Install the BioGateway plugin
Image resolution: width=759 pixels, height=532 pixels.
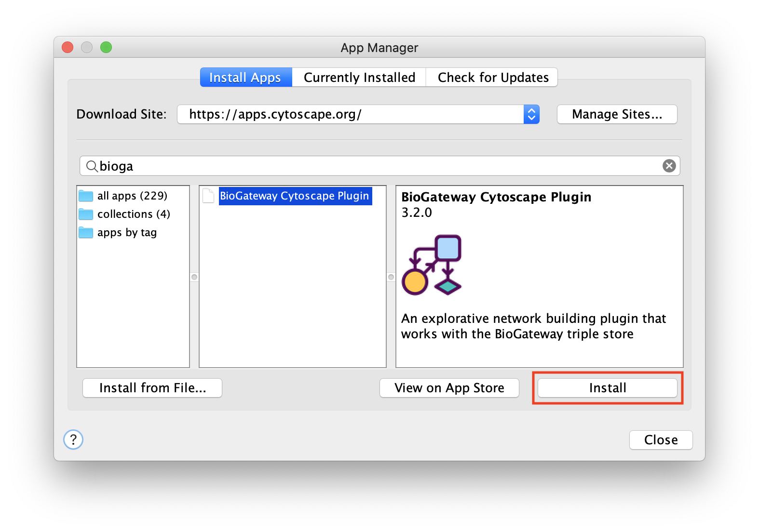tap(608, 388)
